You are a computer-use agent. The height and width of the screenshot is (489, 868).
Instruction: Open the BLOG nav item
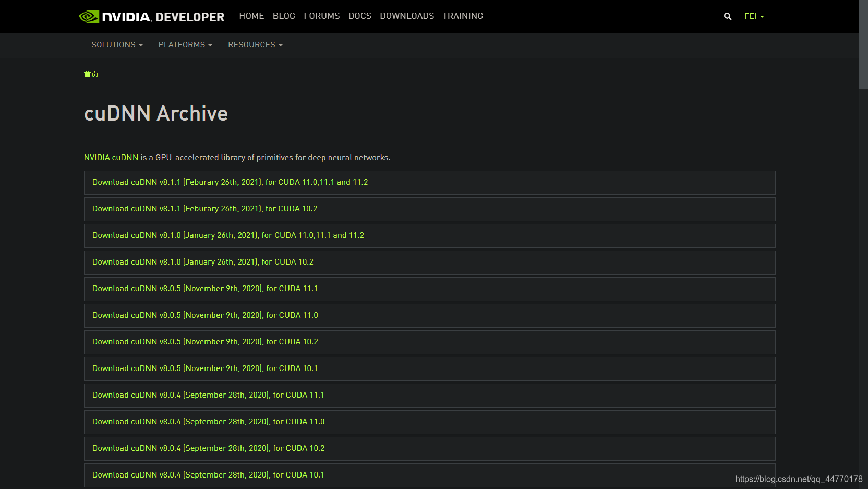[284, 16]
